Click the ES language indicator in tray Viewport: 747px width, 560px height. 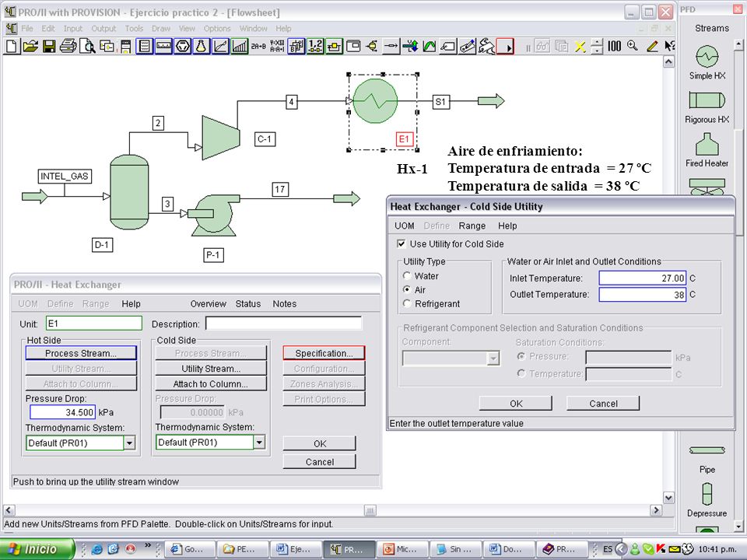[x=608, y=549]
